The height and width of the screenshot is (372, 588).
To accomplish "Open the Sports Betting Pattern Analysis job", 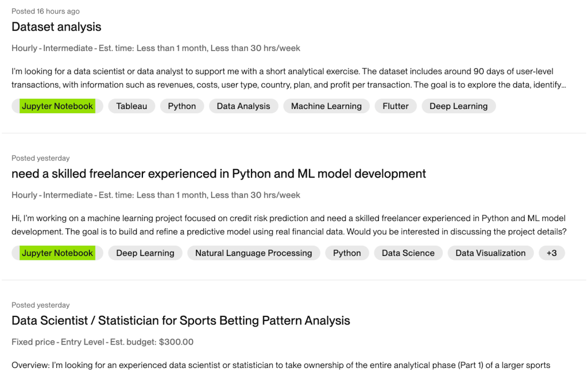I will coord(181,321).
